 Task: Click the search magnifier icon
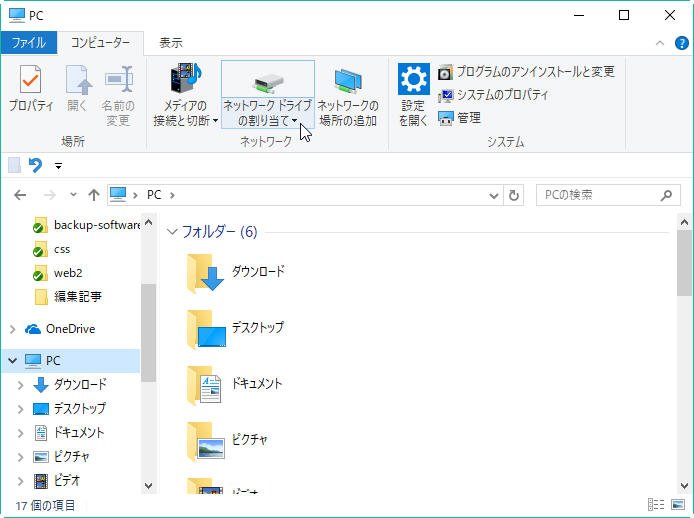(666, 195)
